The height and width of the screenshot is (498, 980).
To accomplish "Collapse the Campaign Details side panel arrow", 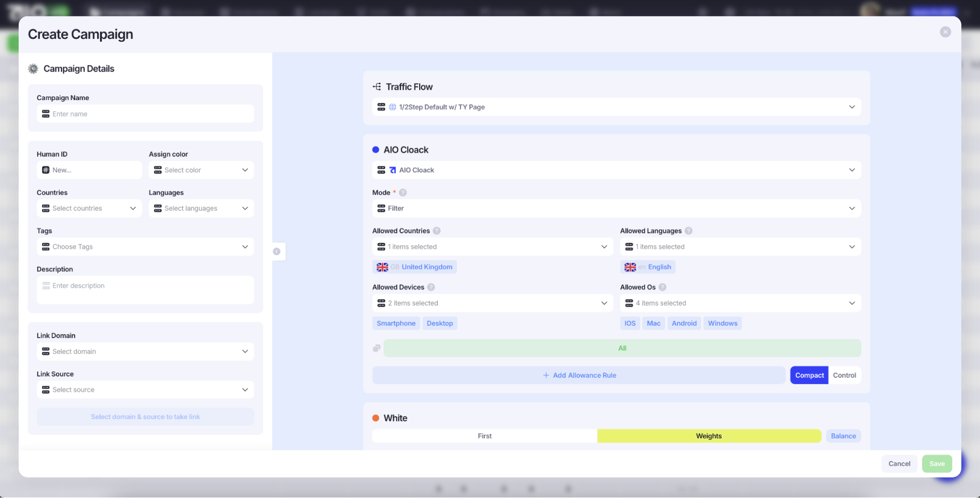I will tap(277, 252).
